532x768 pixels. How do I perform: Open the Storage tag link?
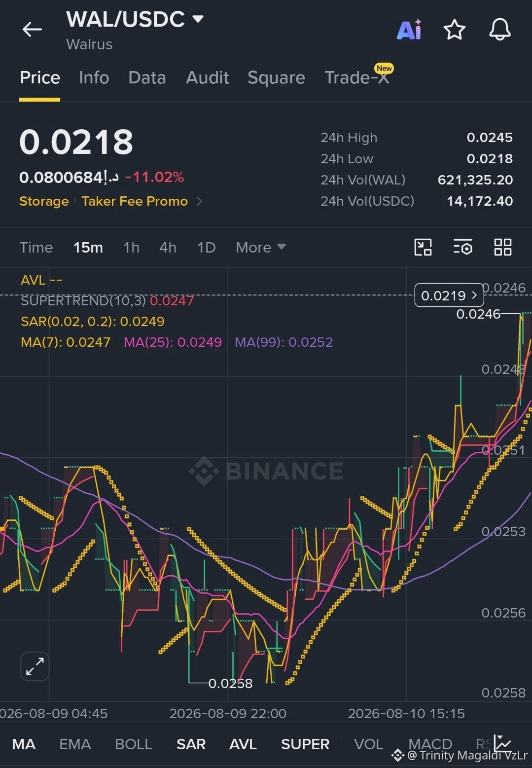(x=44, y=201)
